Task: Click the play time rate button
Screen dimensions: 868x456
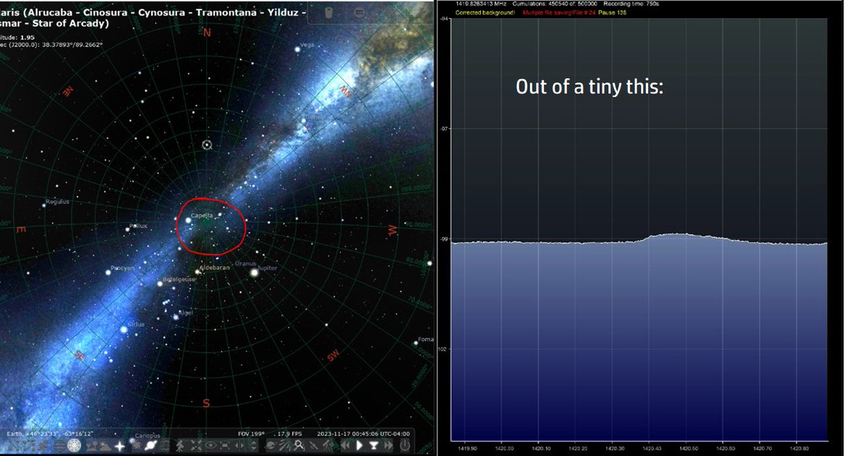Action: [x=359, y=446]
